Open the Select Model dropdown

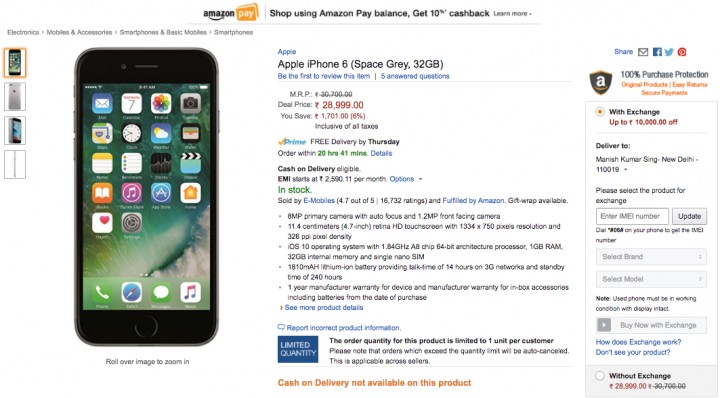(x=651, y=279)
